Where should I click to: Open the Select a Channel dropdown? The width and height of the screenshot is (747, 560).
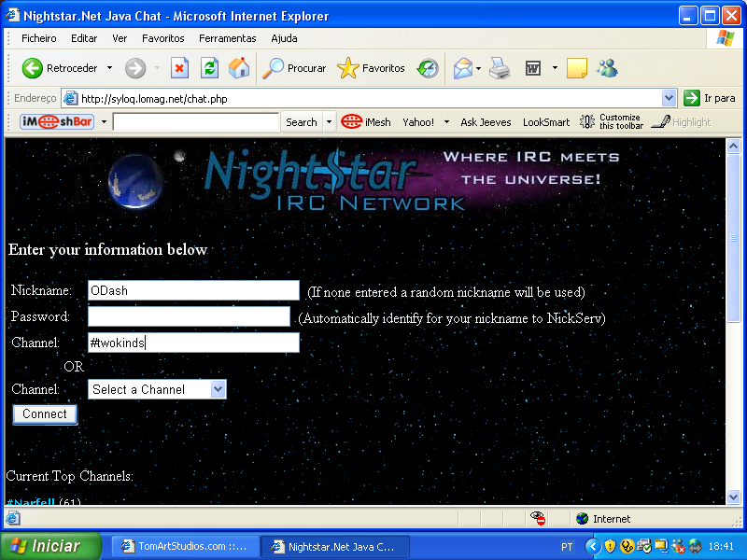pyautogui.click(x=157, y=389)
